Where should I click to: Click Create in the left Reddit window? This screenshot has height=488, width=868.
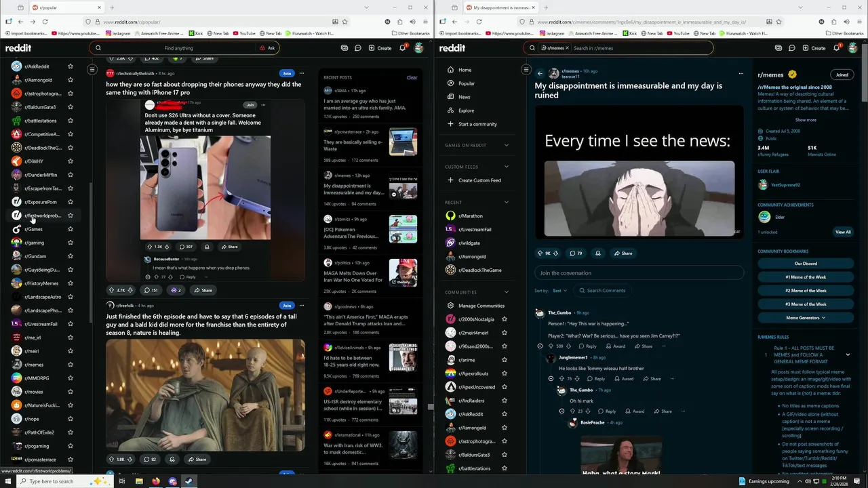pos(380,48)
